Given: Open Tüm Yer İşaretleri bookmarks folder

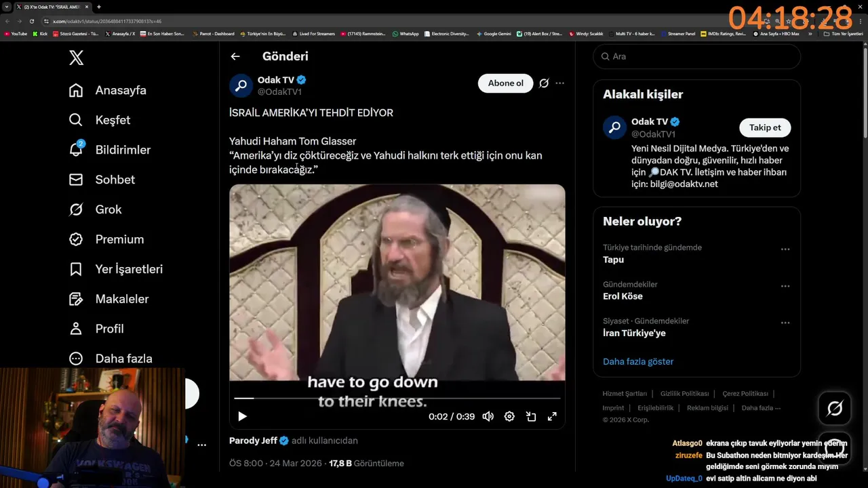Looking at the screenshot, I should click(x=843, y=34).
